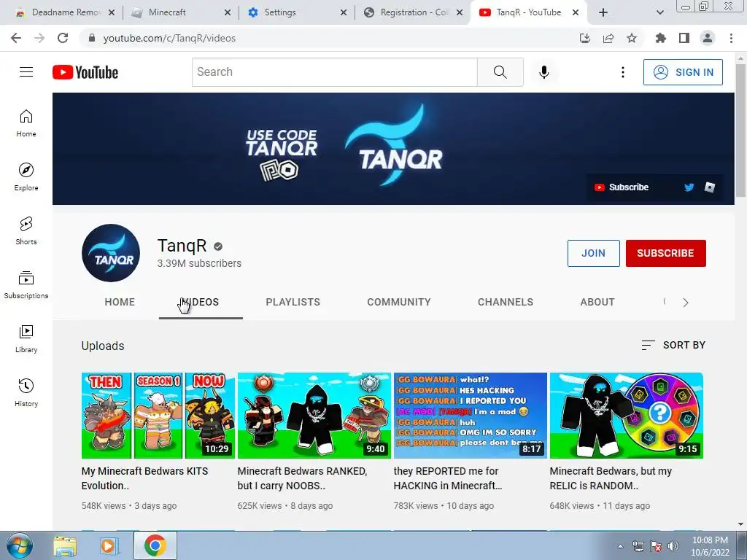Click the browser back arrow
Screen dimensions: 747x560
pos(16,38)
